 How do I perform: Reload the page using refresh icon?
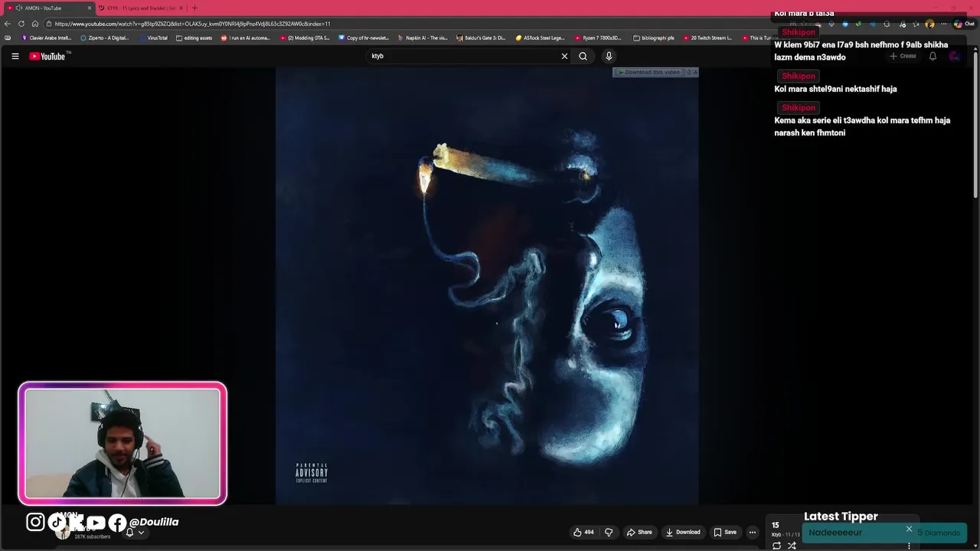coord(21,24)
